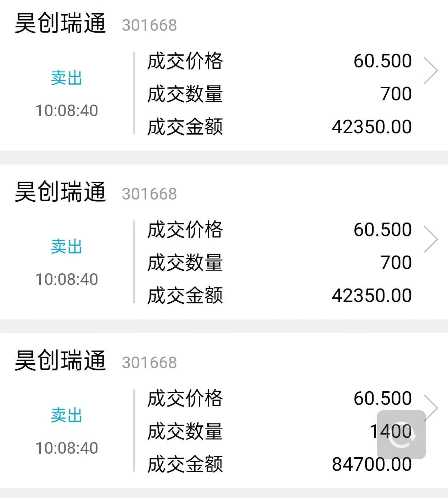Tap stock name 昊创瑞通 in the middle record
This screenshot has height=498, width=448.
[60, 192]
